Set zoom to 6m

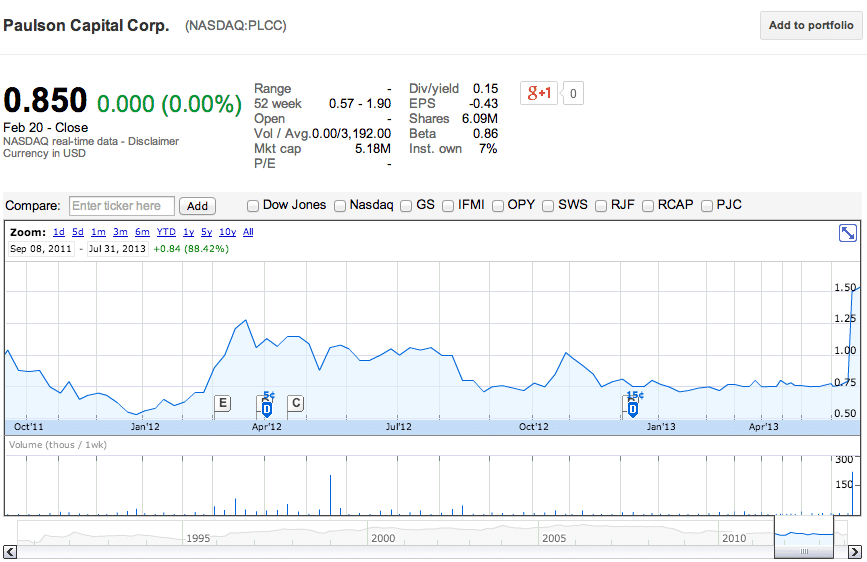(x=142, y=232)
